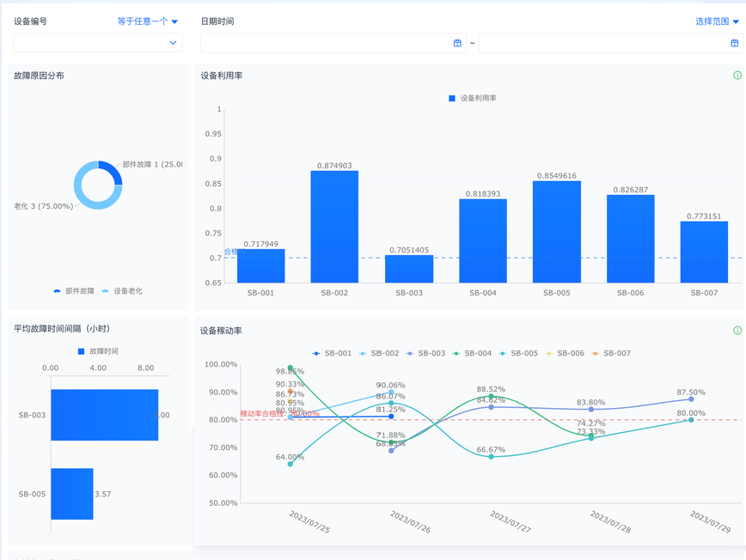
Task: Toggle the 设备老化 legend entry
Action: click(122, 291)
